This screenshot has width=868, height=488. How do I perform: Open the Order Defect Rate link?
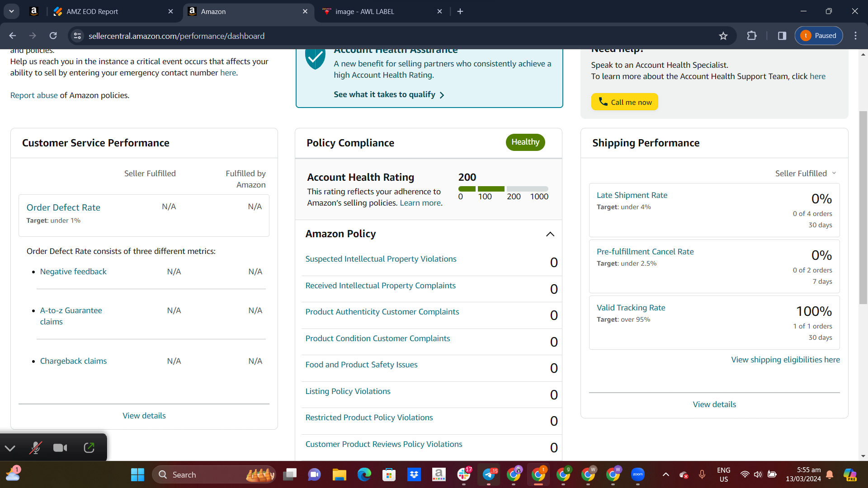click(63, 207)
